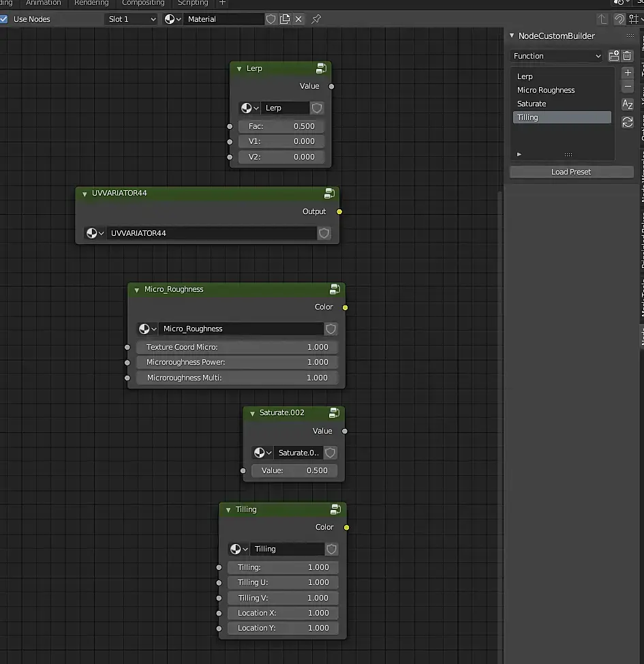
Task: Sort preset list with the AZ icon
Action: click(628, 104)
